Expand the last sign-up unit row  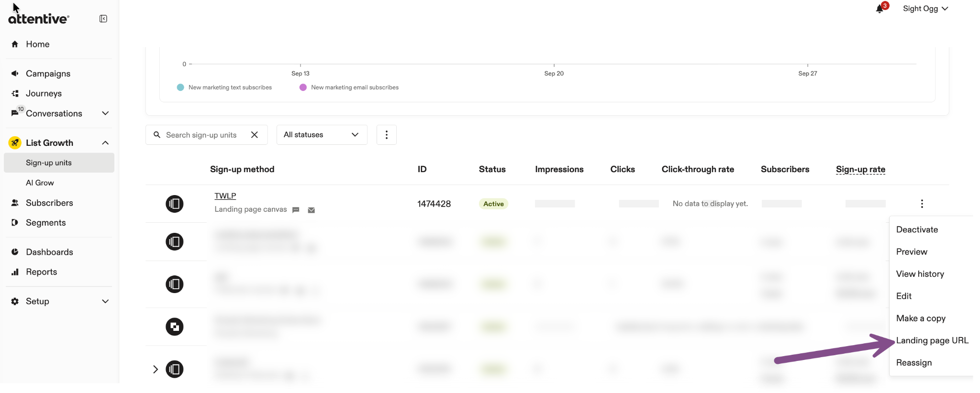pos(156,369)
